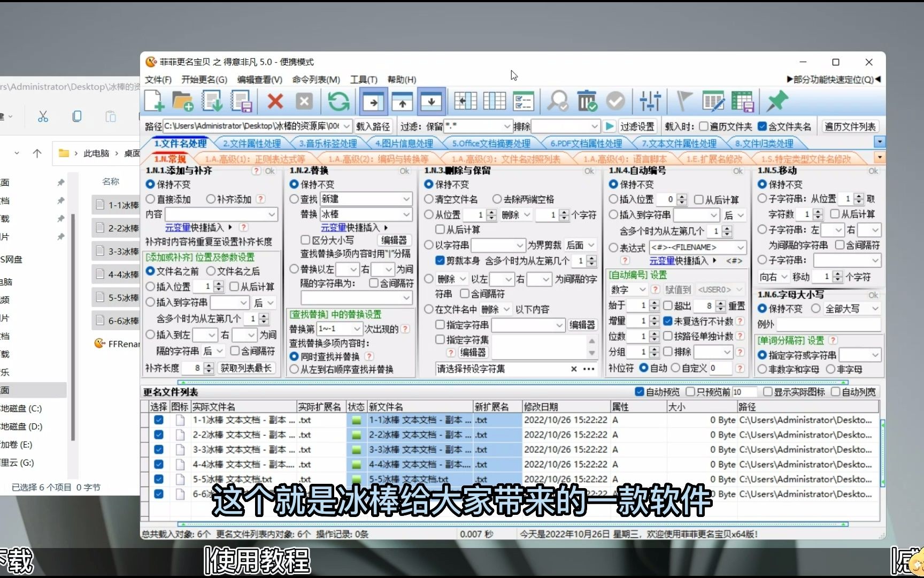This screenshot has width=924, height=578.
Task: Click the play triangle next to 排除 field
Action: pos(609,126)
